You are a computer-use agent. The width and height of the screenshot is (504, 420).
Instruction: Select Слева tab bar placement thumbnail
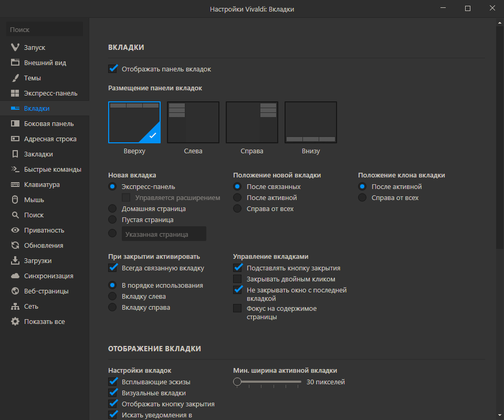tap(193, 122)
